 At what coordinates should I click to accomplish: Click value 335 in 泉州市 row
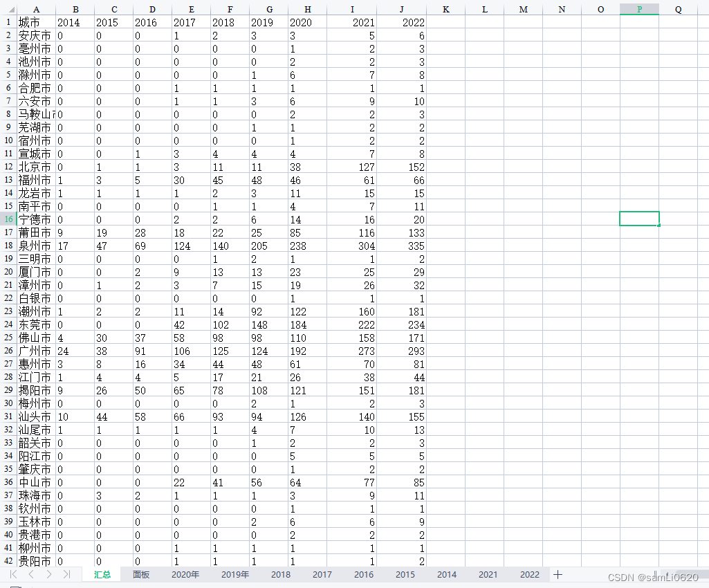(x=401, y=246)
